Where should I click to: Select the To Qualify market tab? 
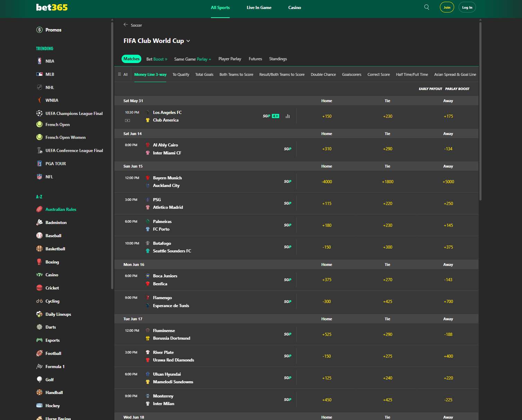click(181, 74)
